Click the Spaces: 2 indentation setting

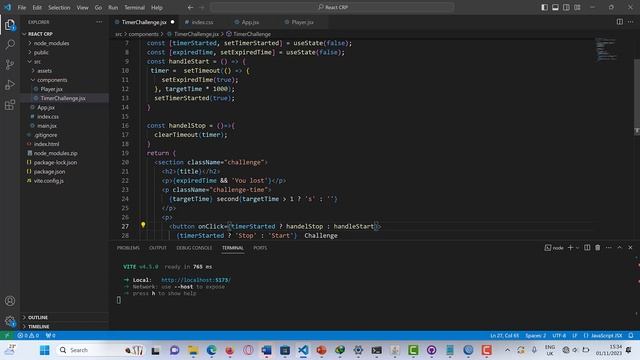coord(536,336)
